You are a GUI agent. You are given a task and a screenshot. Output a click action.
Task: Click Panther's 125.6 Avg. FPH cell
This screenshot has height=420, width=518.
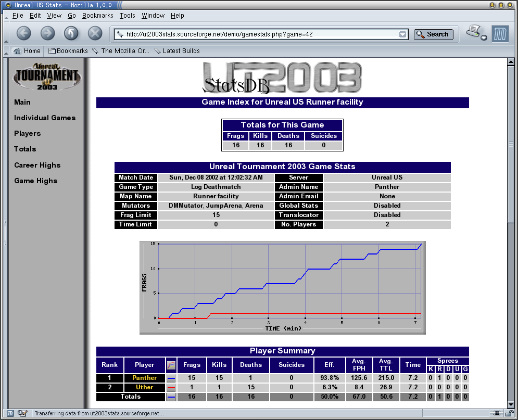click(359, 378)
